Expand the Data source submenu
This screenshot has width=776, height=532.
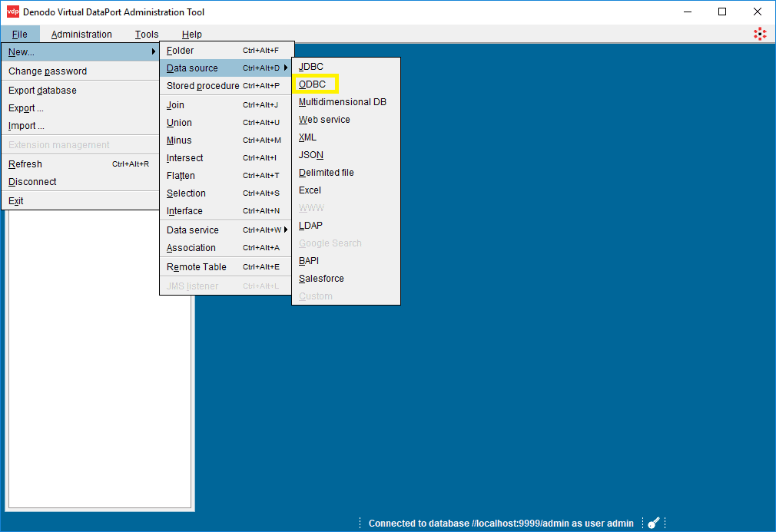click(x=227, y=68)
